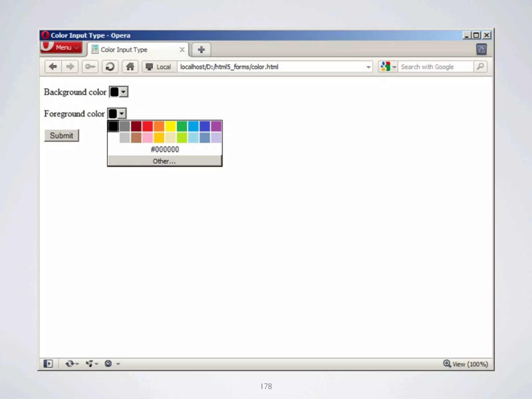Select the Color Input Type tab

[x=124, y=50]
